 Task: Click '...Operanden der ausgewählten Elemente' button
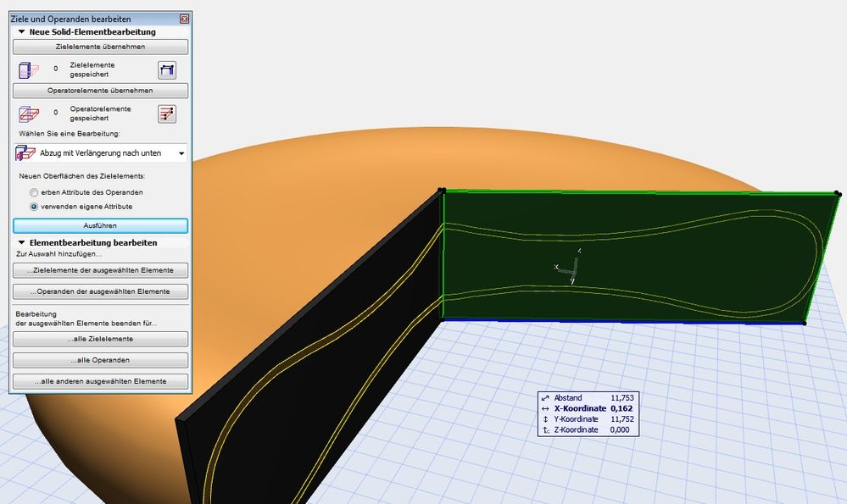pyautogui.click(x=101, y=291)
